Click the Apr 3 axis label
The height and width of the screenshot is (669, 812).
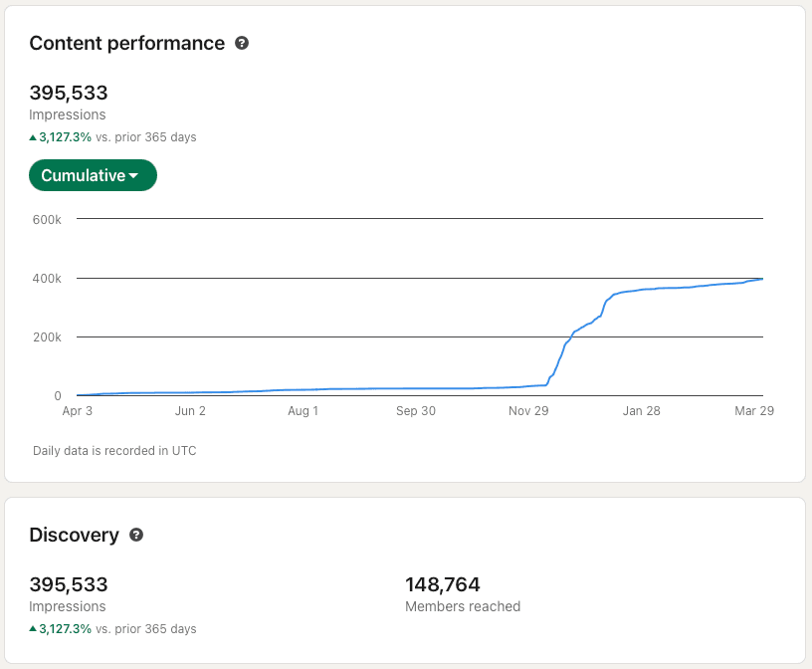78,410
